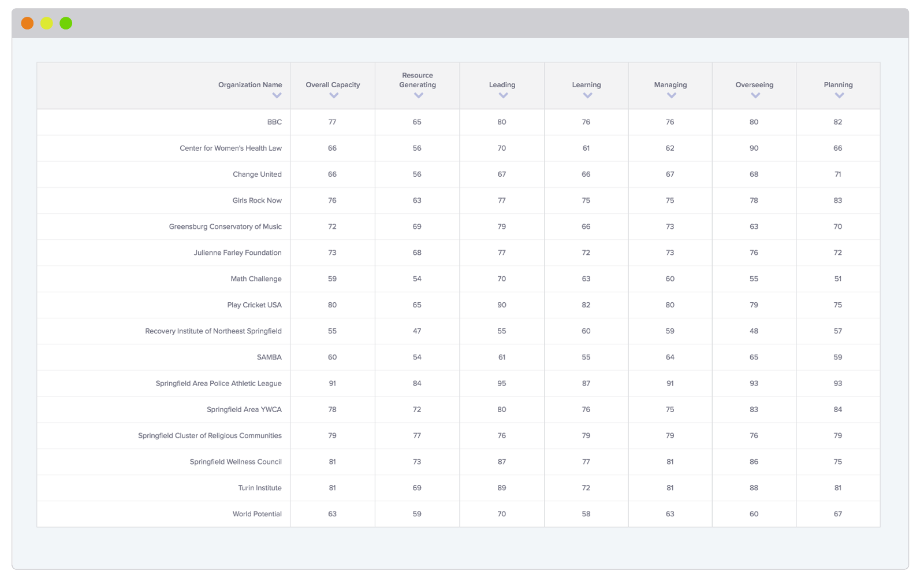Click the Change United organization name

click(x=257, y=175)
